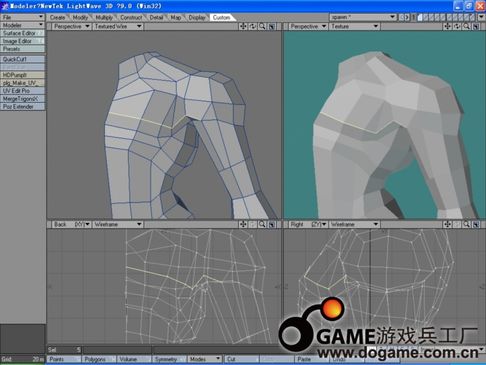The image size is (486, 365).
Task: Click the Poz Extender button
Action: tap(22, 107)
